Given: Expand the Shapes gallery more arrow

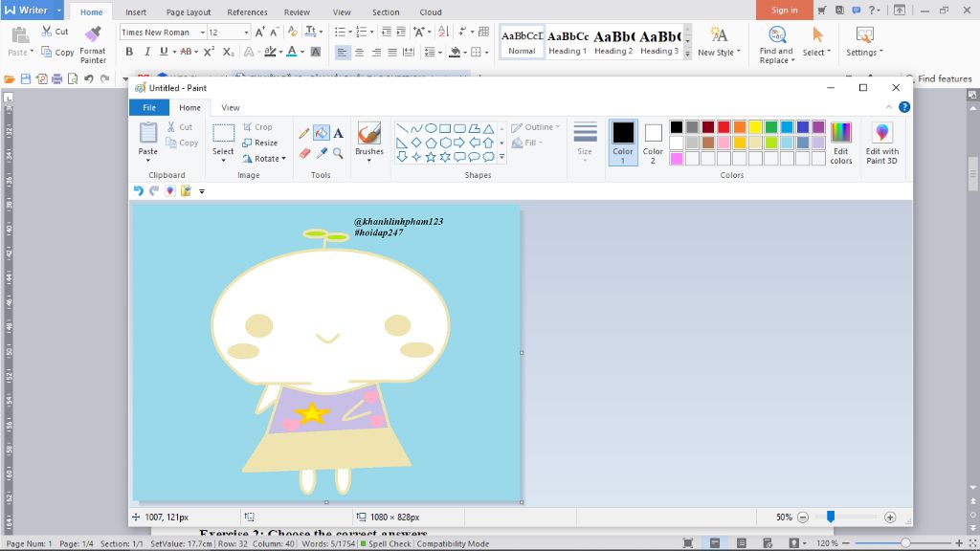Looking at the screenshot, I should [x=501, y=158].
